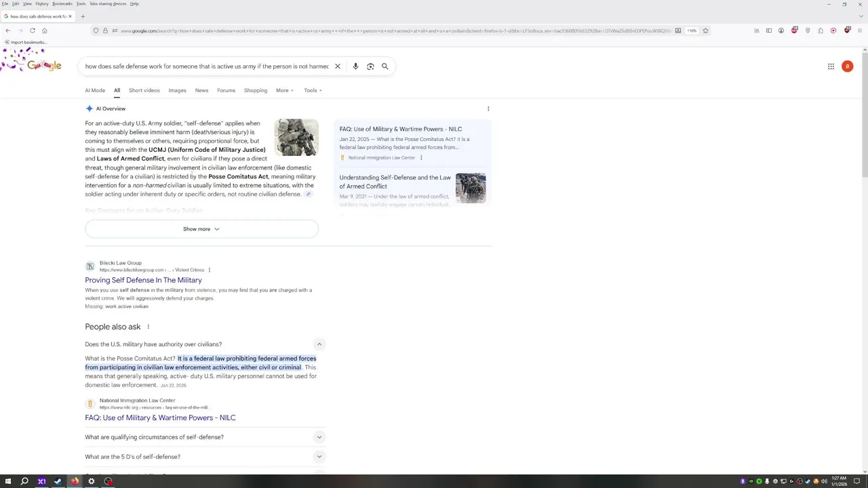Click the Reload page icon
The width and height of the screenshot is (868, 488).
[32, 30]
